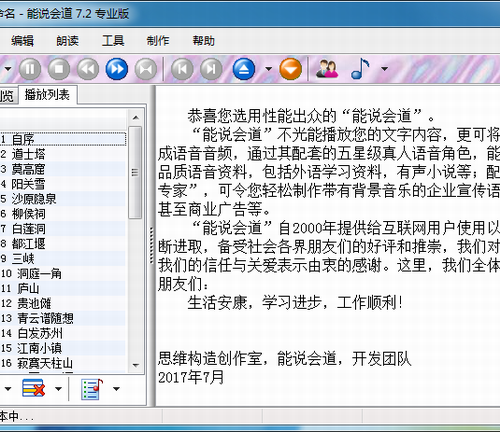The height and width of the screenshot is (432, 500).
Task: Open dropdown next to music note
Action: (384, 69)
